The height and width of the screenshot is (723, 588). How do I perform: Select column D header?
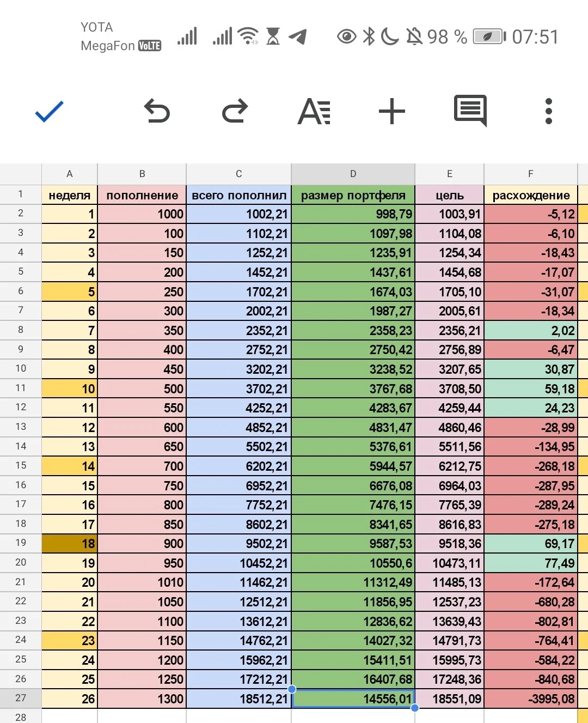tap(353, 174)
